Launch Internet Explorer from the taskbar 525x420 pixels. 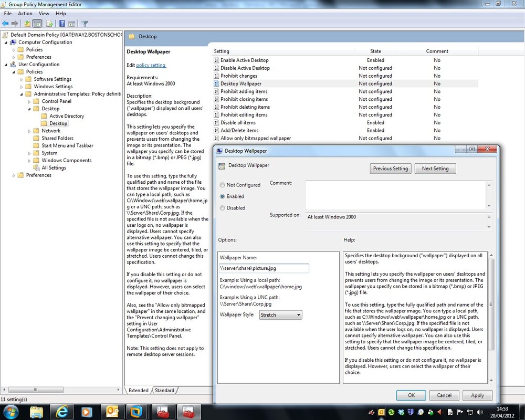point(61,412)
